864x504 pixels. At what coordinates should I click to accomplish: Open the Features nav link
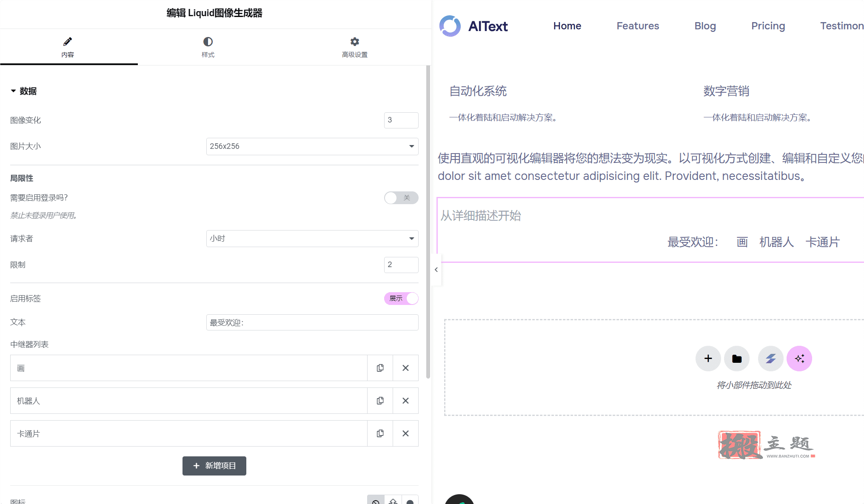pyautogui.click(x=638, y=26)
